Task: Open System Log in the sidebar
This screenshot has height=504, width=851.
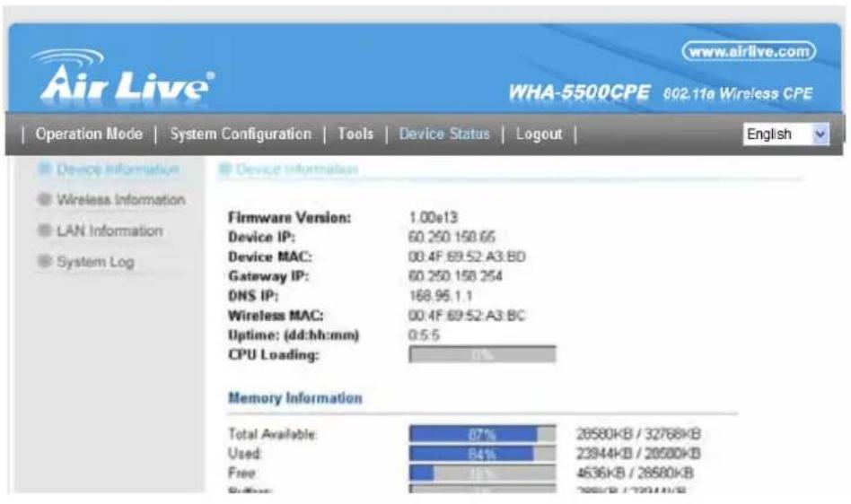Action: click(95, 262)
